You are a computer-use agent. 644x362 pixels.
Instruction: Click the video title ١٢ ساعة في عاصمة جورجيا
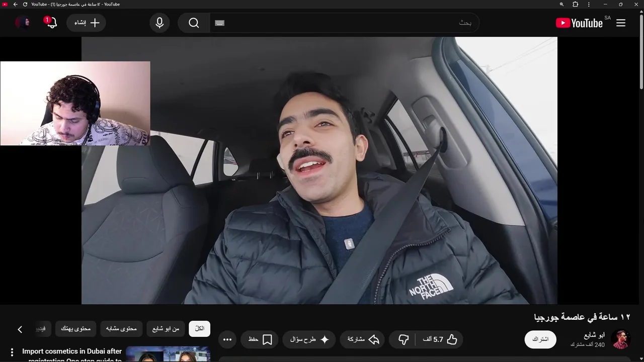(x=582, y=317)
